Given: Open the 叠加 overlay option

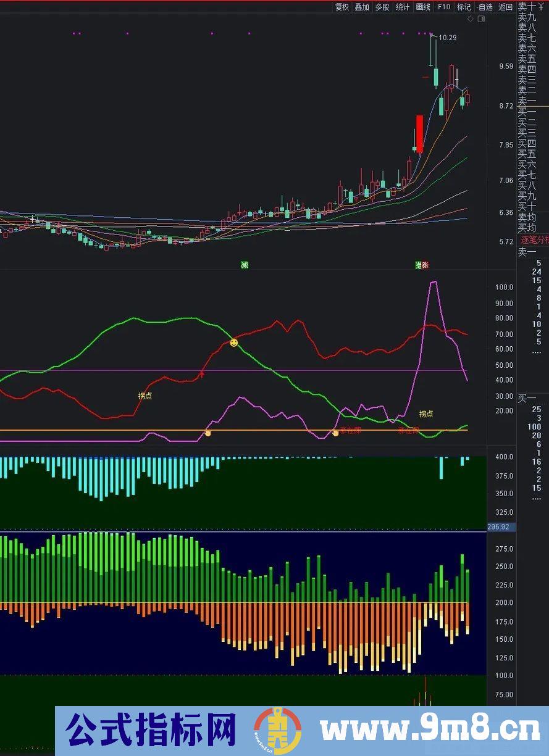Looking at the screenshot, I should tap(362, 7).
